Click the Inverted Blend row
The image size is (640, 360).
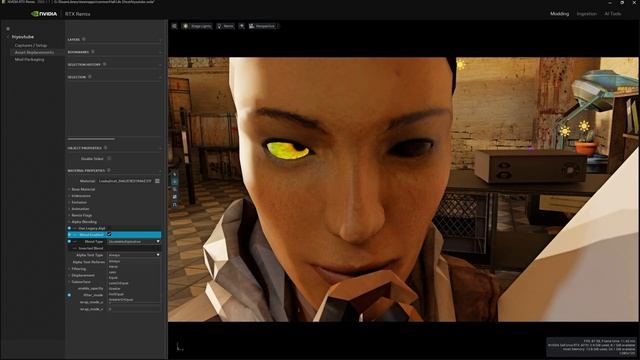click(x=114, y=248)
